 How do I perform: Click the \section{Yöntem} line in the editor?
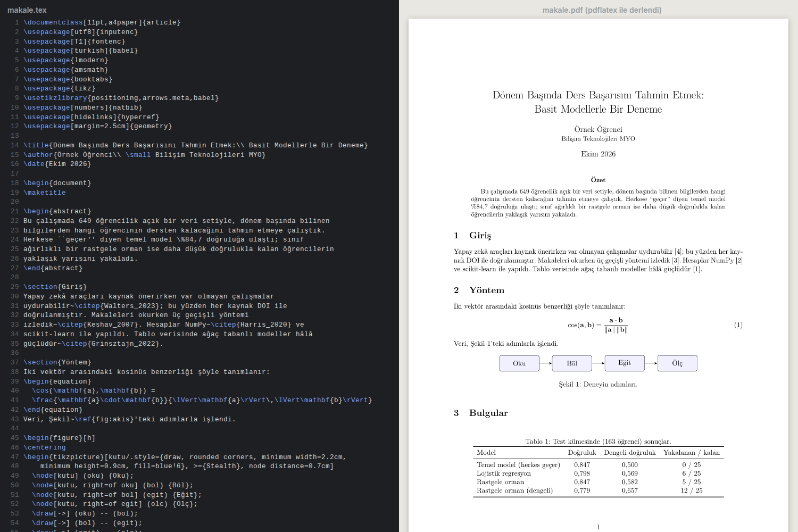pyautogui.click(x=57, y=362)
